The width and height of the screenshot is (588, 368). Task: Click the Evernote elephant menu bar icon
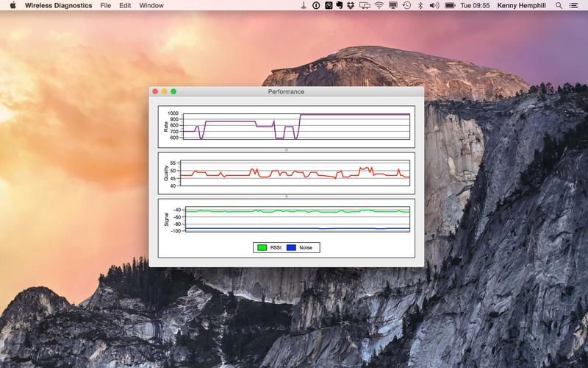point(340,5)
